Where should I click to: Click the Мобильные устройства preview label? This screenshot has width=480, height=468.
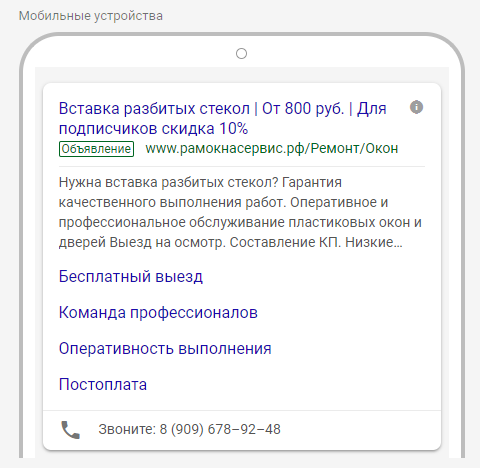91,16
